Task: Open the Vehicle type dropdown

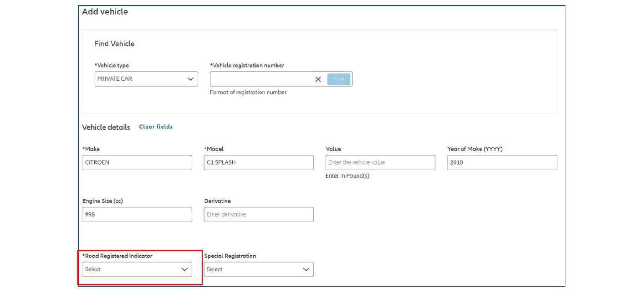Action: click(146, 79)
